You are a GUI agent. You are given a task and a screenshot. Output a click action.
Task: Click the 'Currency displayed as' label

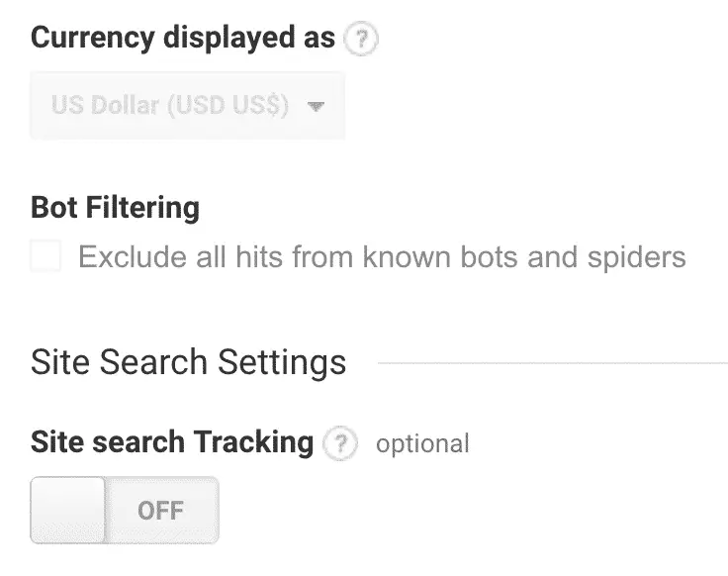point(182,38)
